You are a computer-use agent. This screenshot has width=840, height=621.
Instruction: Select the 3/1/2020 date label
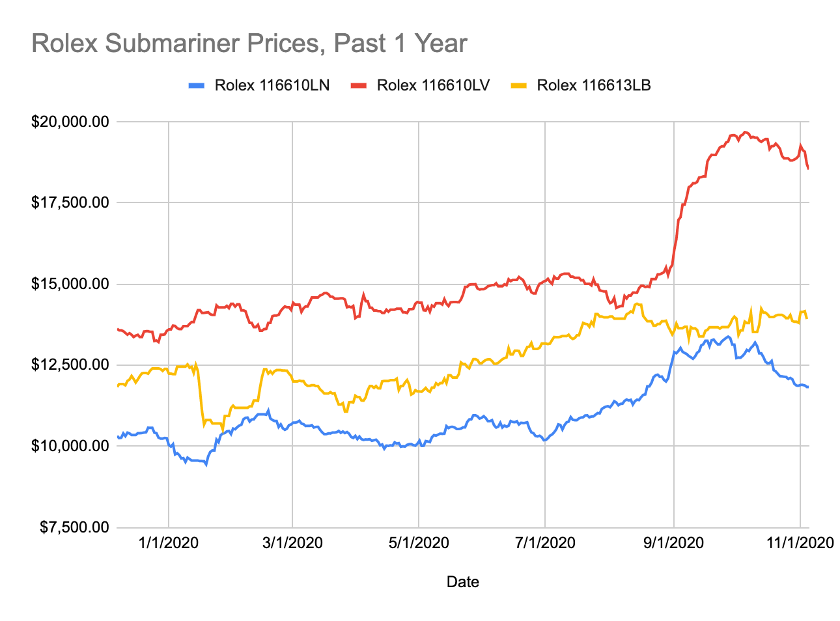click(292, 542)
